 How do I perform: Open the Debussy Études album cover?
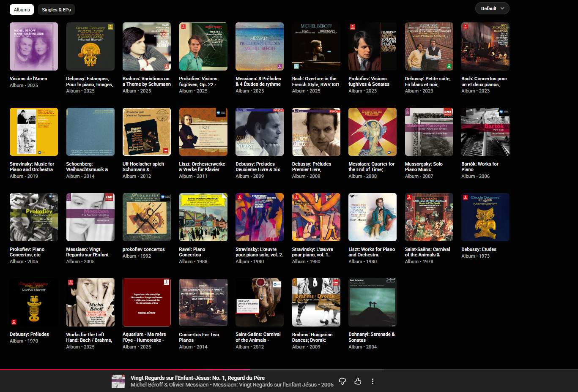(485, 217)
